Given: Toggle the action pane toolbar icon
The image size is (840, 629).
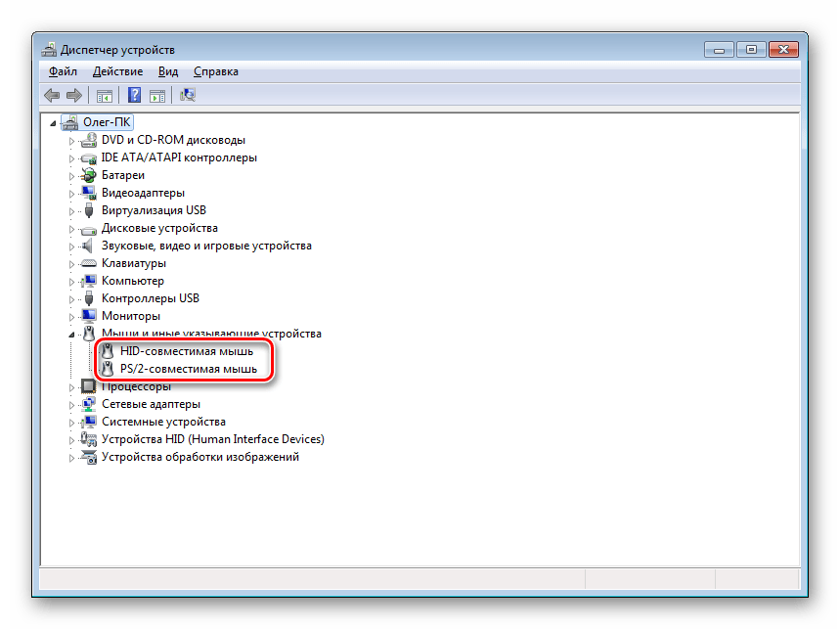Looking at the screenshot, I should pyautogui.click(x=157, y=96).
